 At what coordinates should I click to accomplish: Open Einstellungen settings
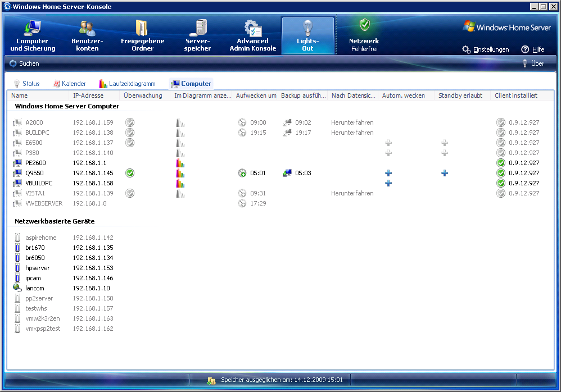point(486,49)
